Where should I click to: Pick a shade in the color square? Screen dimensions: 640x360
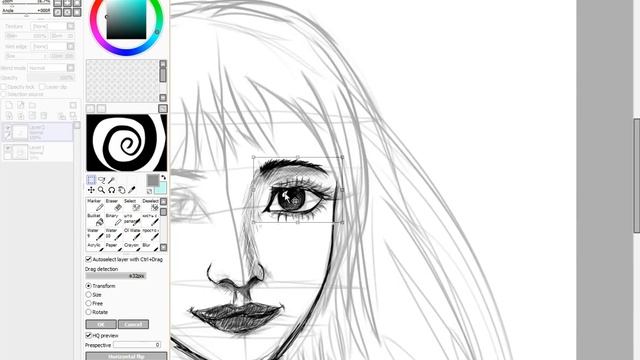click(127, 20)
